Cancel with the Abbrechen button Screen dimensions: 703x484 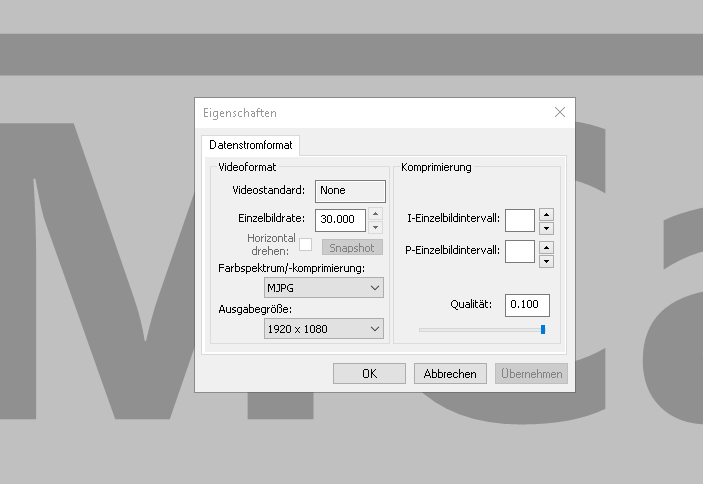click(x=450, y=373)
